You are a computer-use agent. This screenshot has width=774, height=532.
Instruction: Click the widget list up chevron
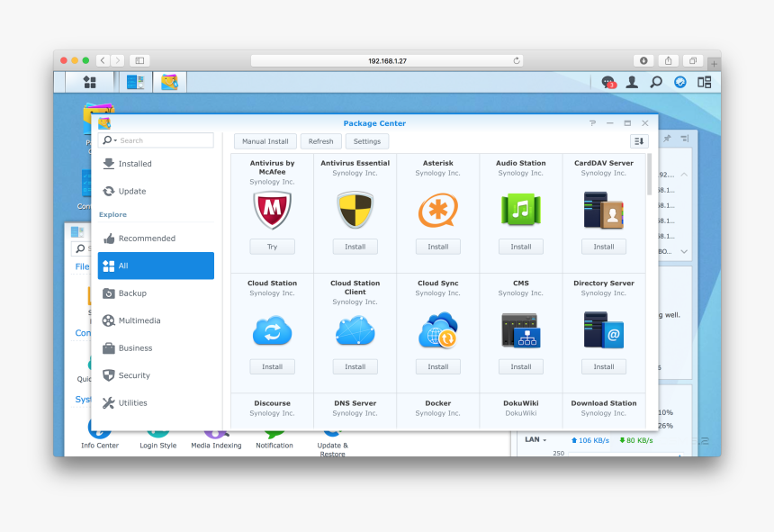(x=684, y=175)
